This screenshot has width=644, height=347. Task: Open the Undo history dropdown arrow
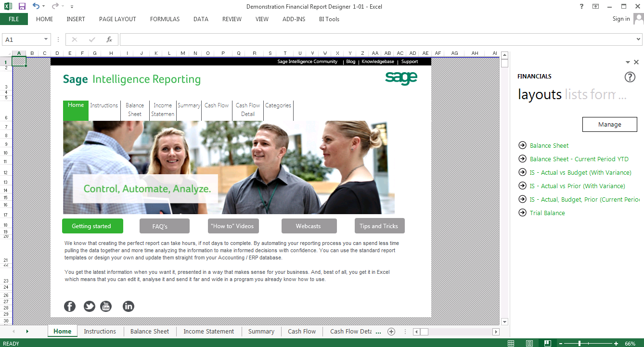44,7
